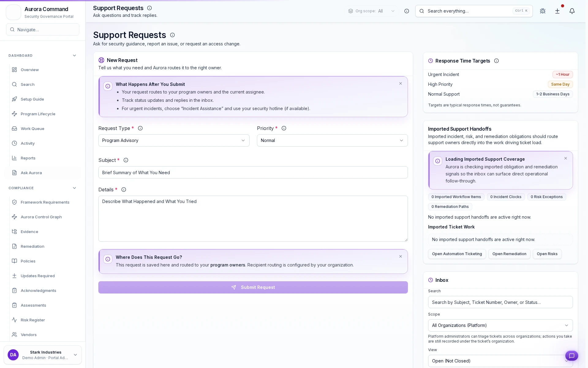Open the Scope dropdown showing All Organizations
This screenshot has width=588, height=368.
pyautogui.click(x=500, y=325)
